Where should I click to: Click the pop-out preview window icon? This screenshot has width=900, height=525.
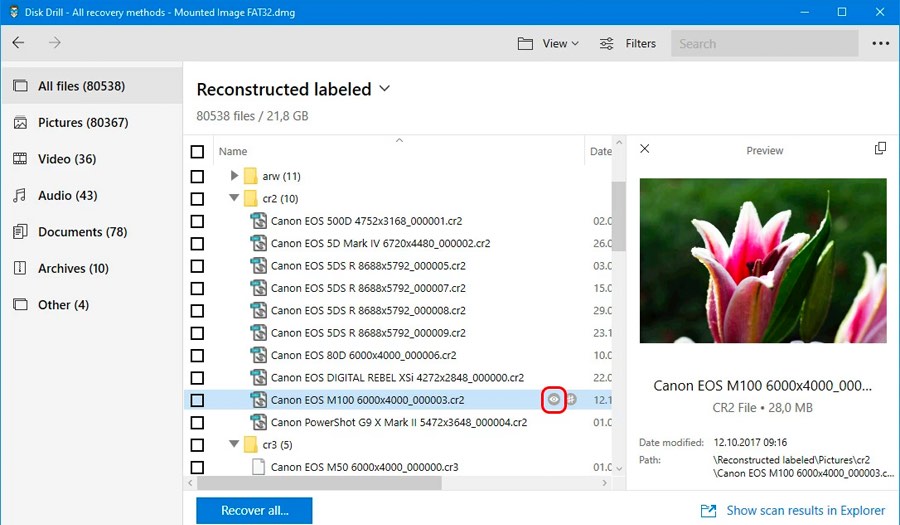tap(880, 149)
